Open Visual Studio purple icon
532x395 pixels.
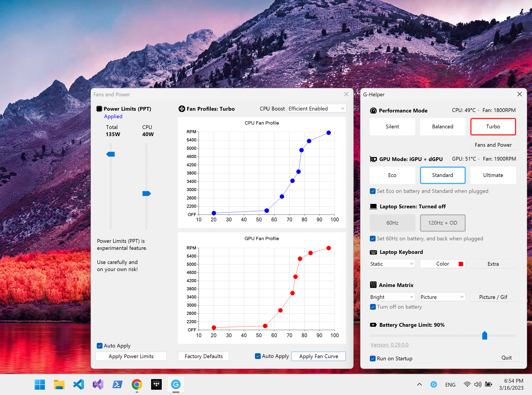pos(98,384)
